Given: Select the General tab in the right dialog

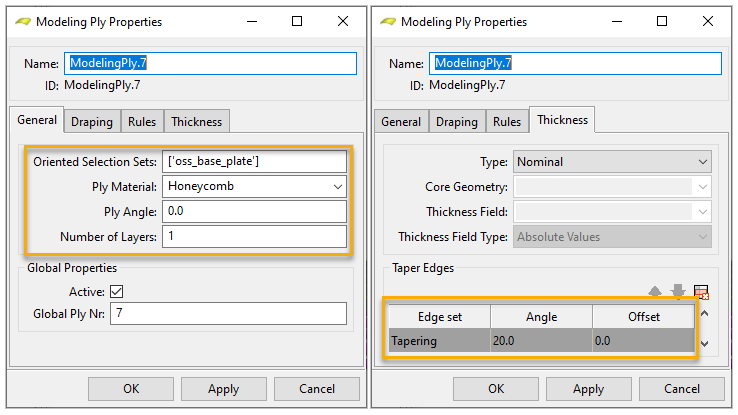Looking at the screenshot, I should (401, 122).
